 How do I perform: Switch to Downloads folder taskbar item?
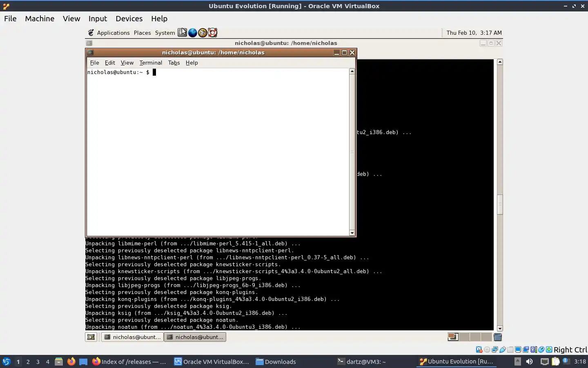(x=276, y=361)
